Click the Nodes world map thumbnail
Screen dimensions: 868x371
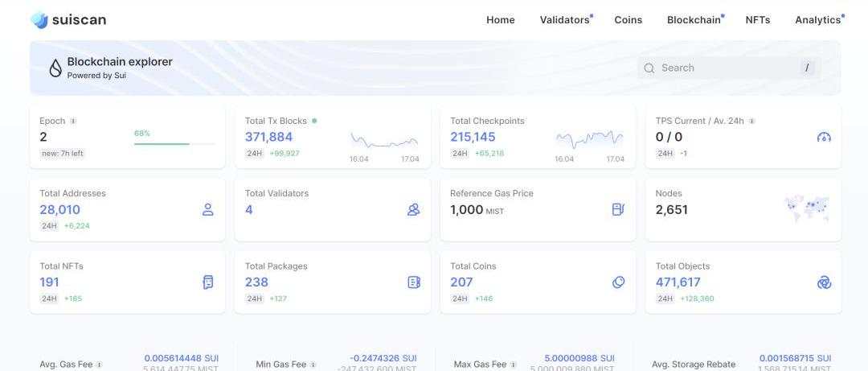pyautogui.click(x=807, y=209)
